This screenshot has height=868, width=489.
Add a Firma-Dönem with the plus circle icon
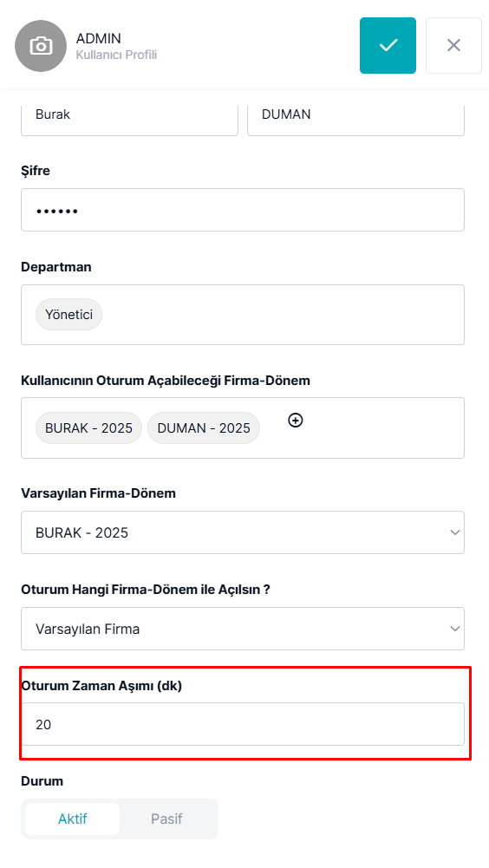296,421
